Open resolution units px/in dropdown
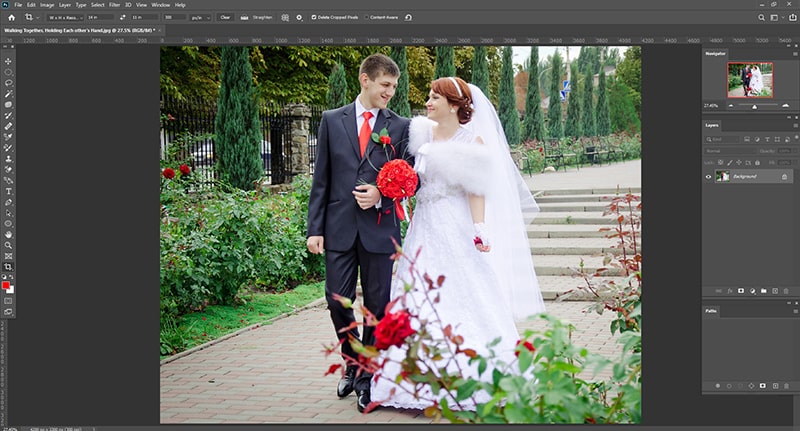This screenshot has height=431, width=800. (x=201, y=17)
